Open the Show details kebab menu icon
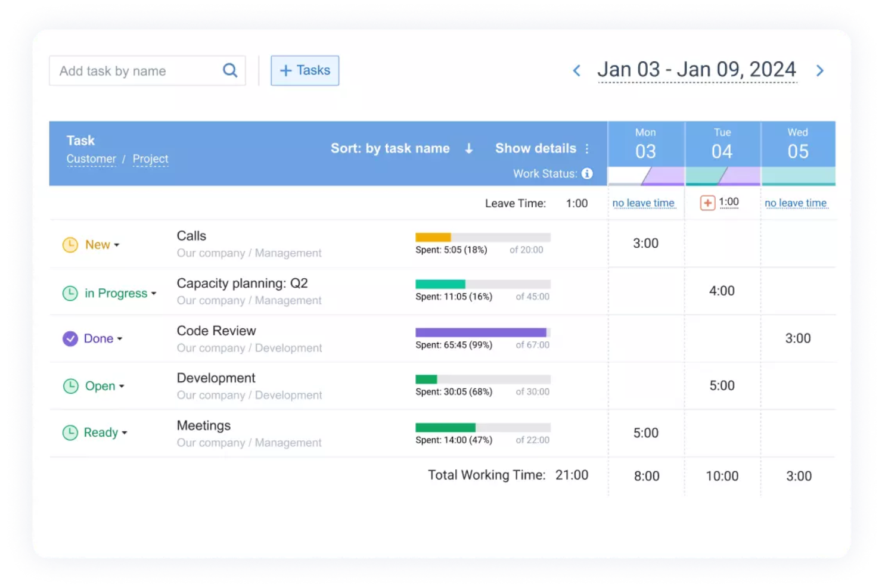The image size is (882, 588). pos(587,148)
